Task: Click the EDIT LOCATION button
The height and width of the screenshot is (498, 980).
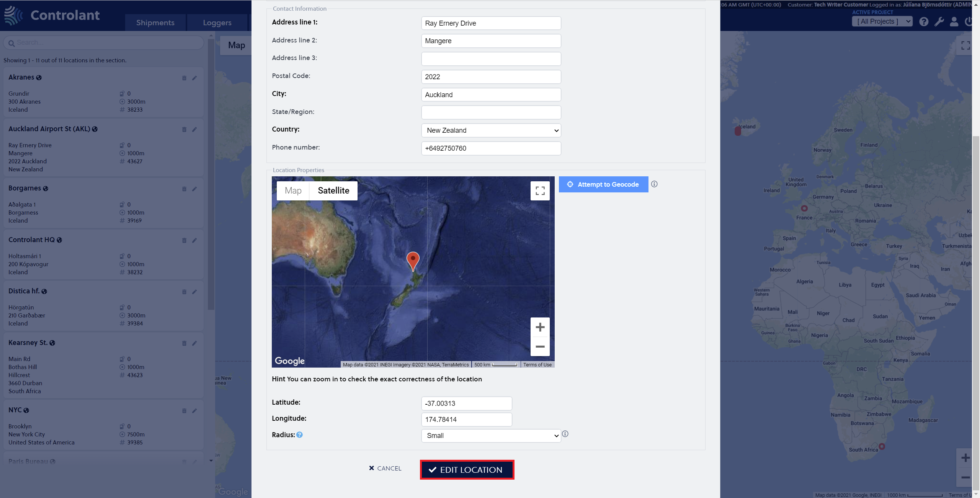Action: (x=467, y=470)
